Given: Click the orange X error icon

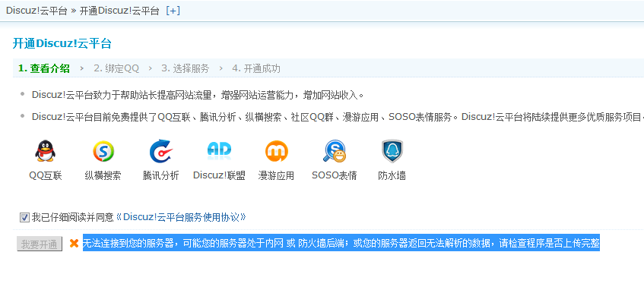Looking at the screenshot, I should [74, 244].
